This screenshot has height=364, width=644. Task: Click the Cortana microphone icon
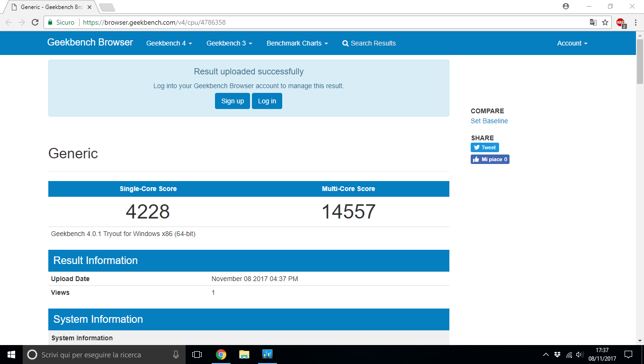pyautogui.click(x=176, y=355)
